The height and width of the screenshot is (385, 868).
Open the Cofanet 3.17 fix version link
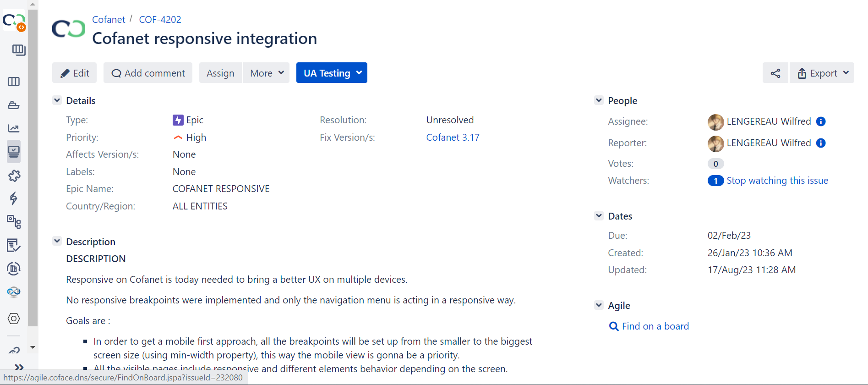coord(453,137)
